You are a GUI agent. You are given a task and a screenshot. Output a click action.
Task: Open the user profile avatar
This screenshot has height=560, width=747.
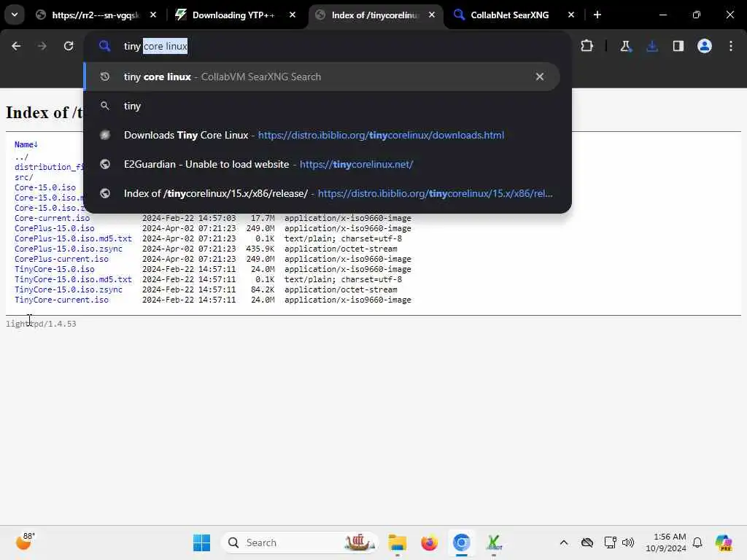[x=705, y=46]
